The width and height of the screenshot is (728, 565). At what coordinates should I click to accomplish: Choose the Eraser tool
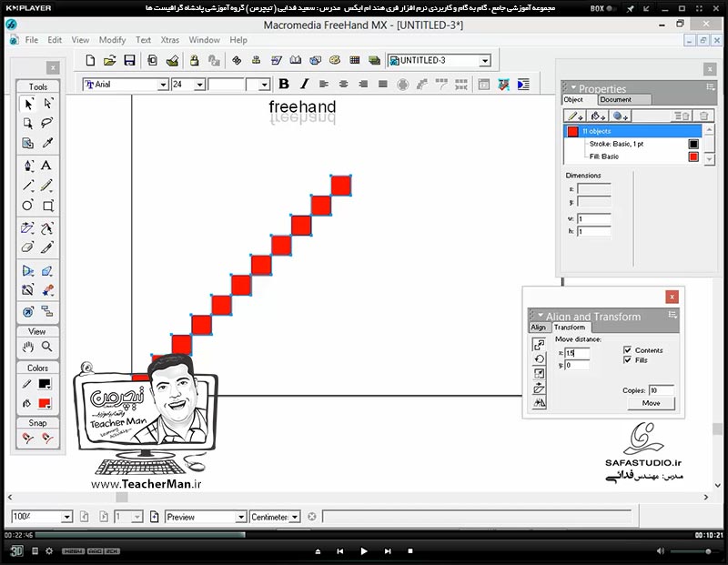(27, 247)
